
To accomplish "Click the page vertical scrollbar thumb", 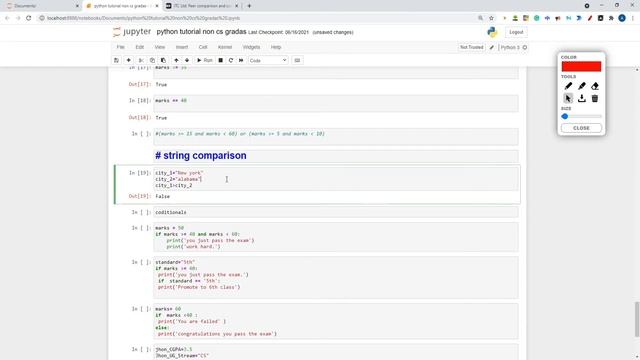I will 637,319.
